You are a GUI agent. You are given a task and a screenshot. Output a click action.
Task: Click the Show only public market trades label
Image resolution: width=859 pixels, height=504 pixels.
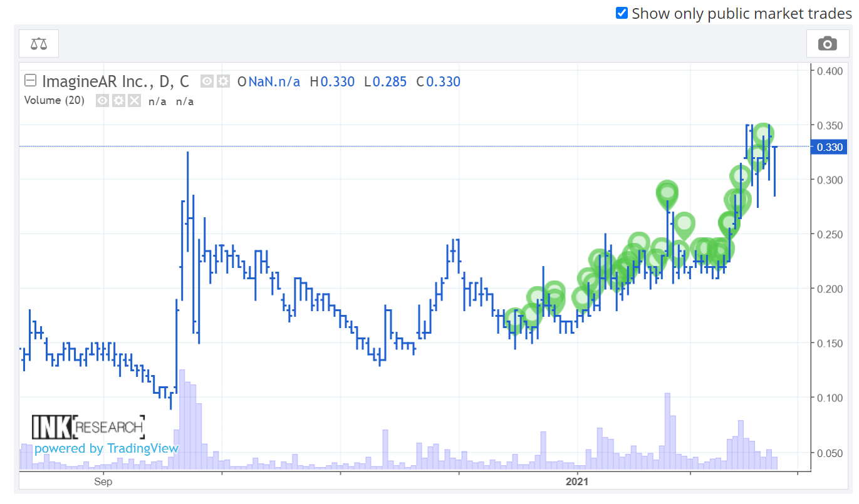pyautogui.click(x=741, y=13)
